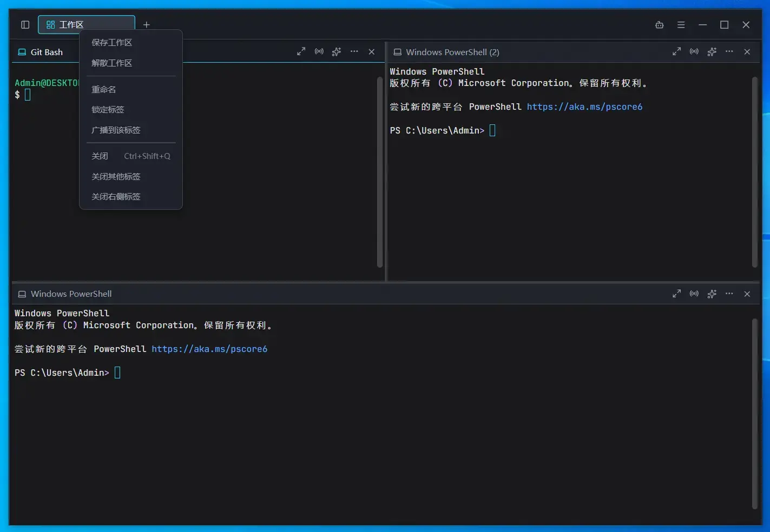Click the bottom Windows PowerShell terminal icon
The width and height of the screenshot is (770, 532).
[x=22, y=294]
